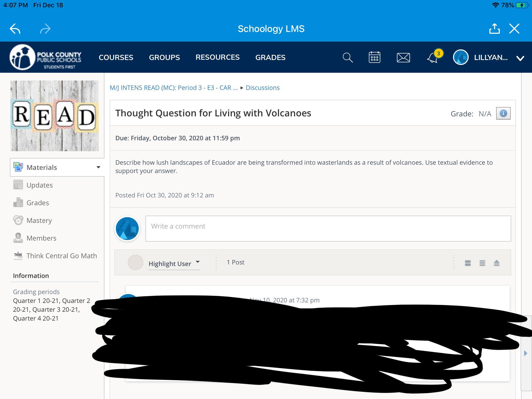Open the messages envelope icon
532x399 pixels.
coord(403,57)
